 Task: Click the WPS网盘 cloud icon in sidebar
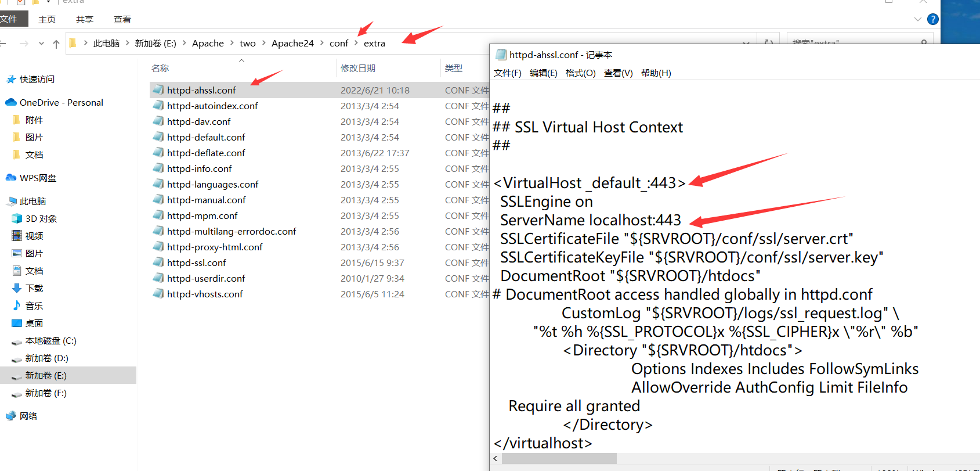[x=11, y=178]
